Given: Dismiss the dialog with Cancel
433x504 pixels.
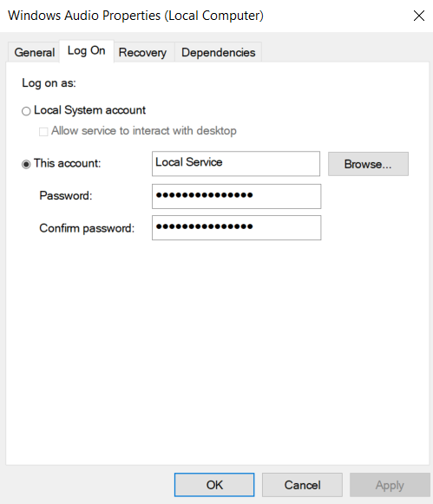Looking at the screenshot, I should [302, 485].
